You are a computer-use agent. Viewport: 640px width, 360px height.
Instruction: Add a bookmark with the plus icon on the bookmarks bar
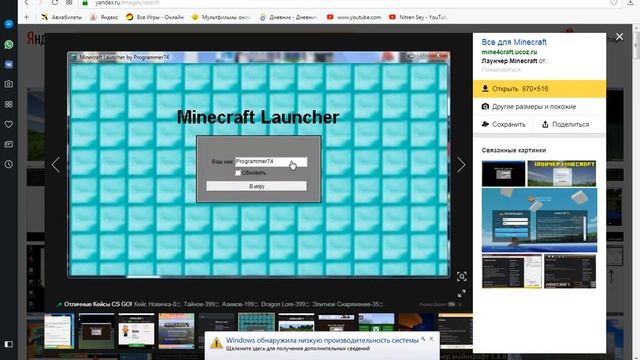pos(27,17)
